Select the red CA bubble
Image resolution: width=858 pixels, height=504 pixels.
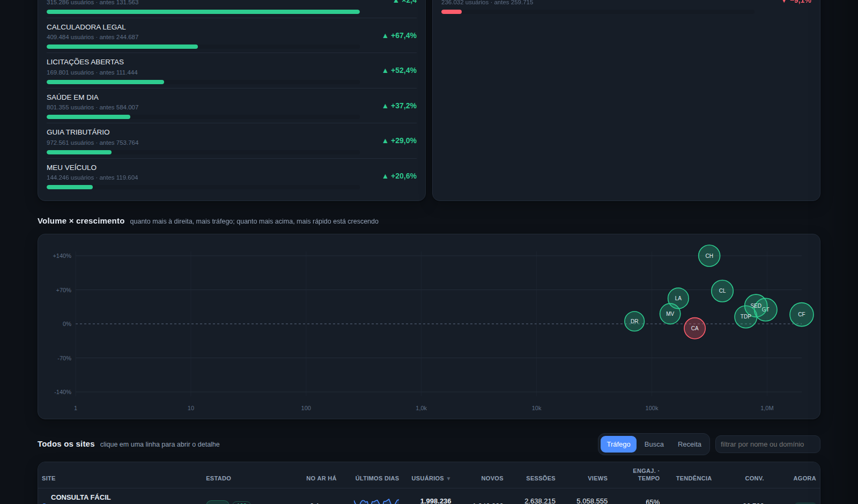pyautogui.click(x=694, y=328)
